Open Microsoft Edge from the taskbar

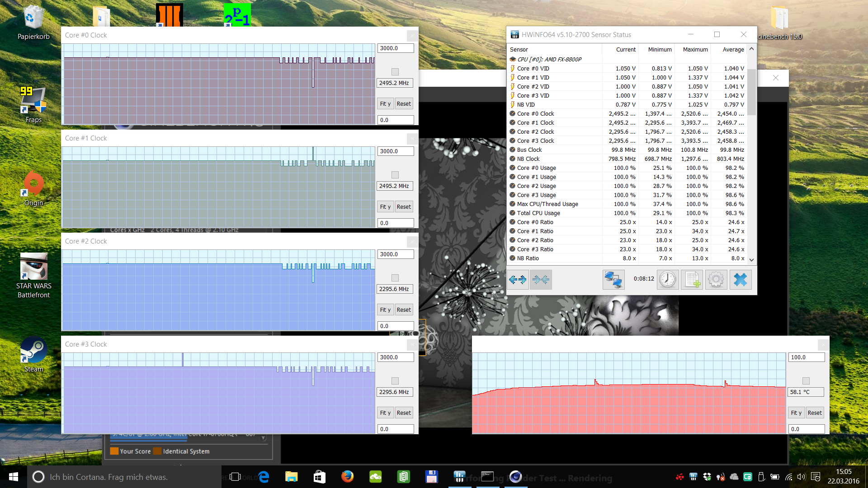264,477
